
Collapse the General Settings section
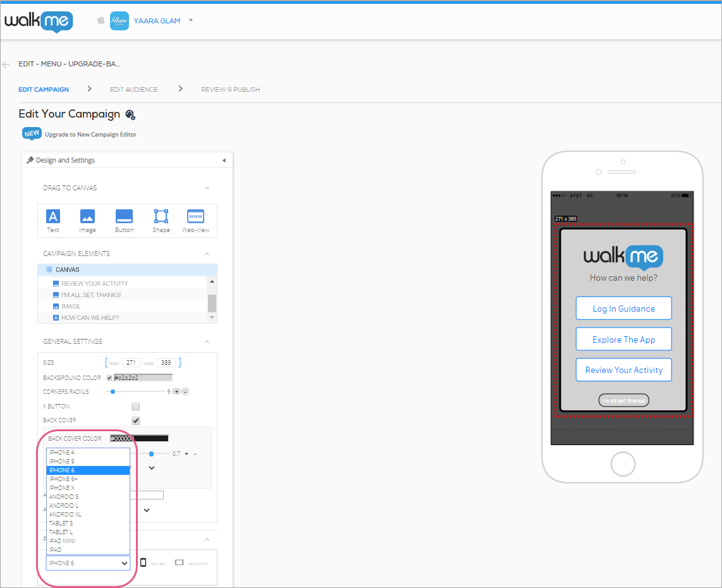[207, 341]
